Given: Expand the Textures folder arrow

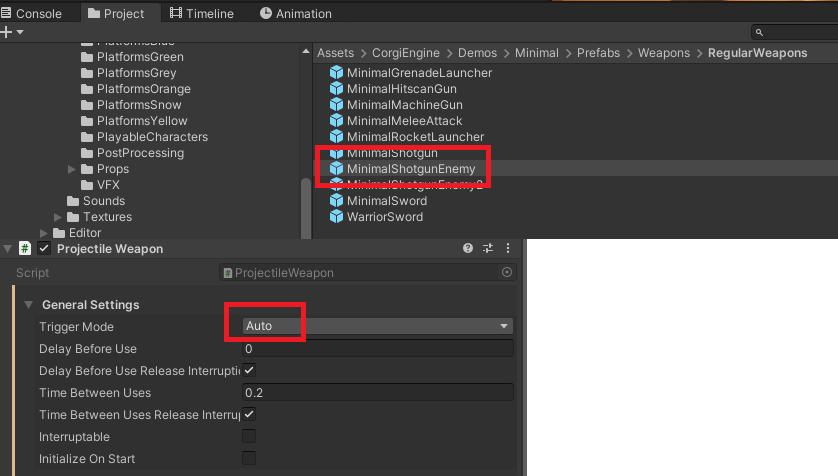Looking at the screenshot, I should click(58, 217).
